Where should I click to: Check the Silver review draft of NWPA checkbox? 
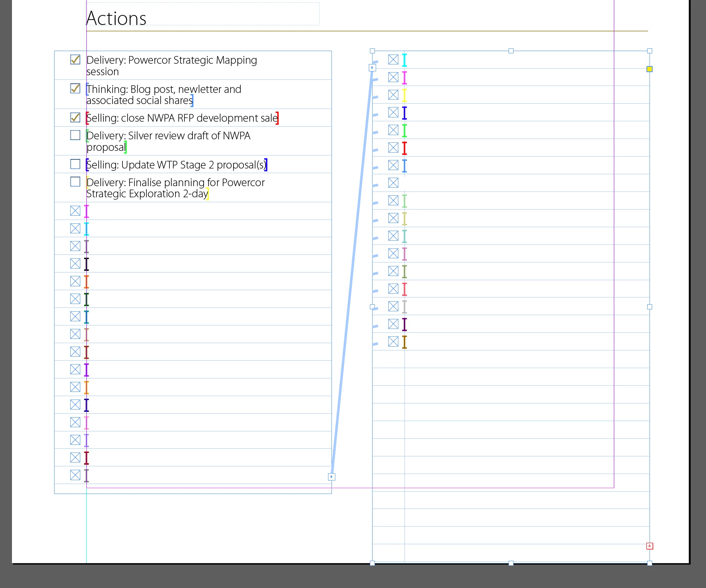pos(75,135)
